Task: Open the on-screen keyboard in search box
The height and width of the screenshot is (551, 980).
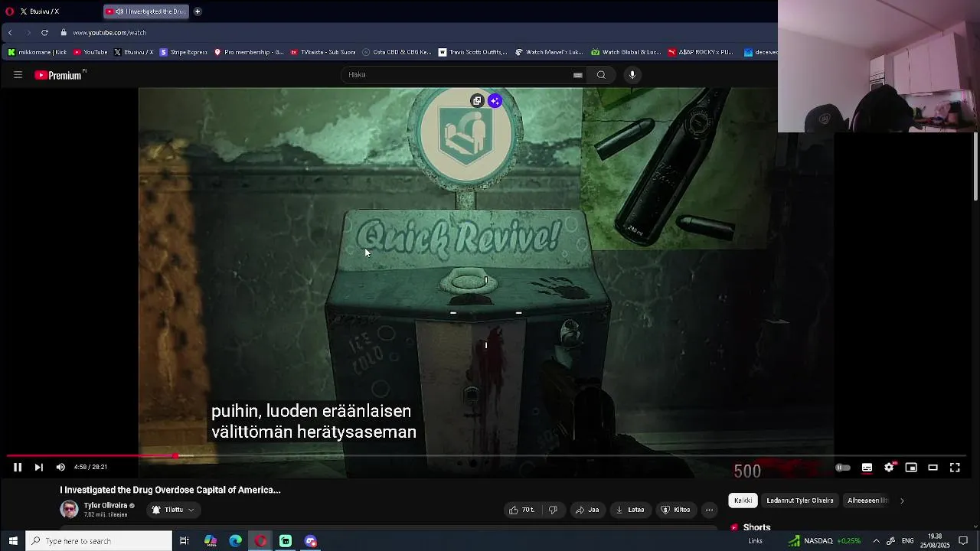Action: pos(578,75)
